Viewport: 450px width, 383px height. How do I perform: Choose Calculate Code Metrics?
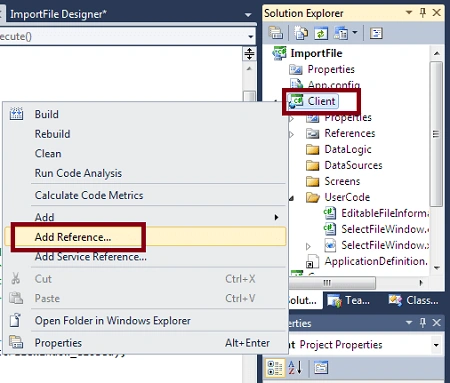89,195
